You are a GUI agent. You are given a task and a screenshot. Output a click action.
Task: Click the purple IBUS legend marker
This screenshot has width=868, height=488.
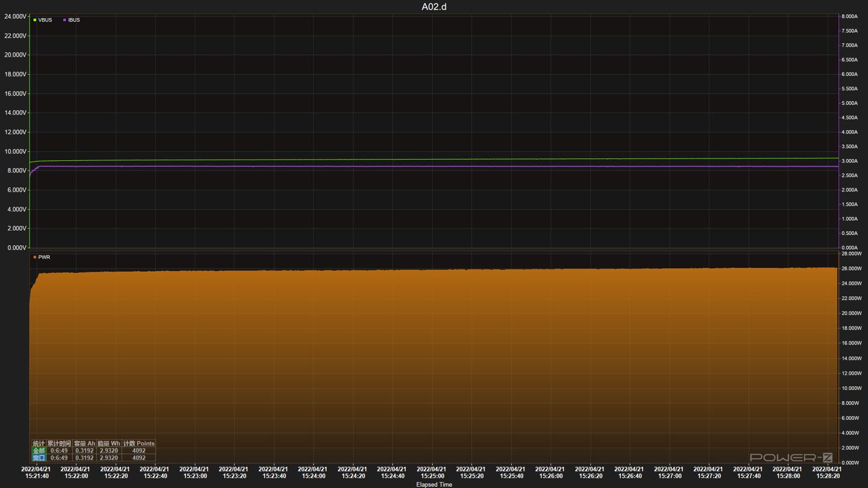coord(64,20)
